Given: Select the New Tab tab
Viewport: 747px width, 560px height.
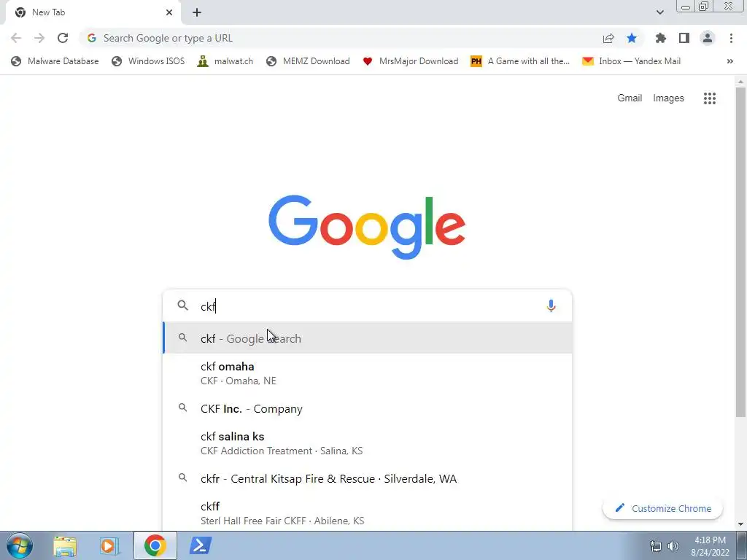Looking at the screenshot, I should [x=93, y=12].
